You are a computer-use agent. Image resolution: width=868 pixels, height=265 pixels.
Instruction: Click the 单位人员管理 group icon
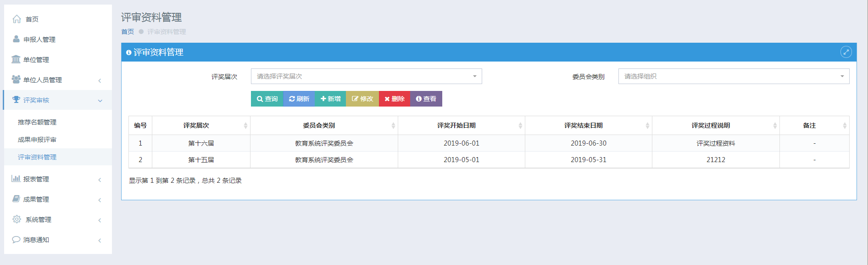[x=16, y=79]
